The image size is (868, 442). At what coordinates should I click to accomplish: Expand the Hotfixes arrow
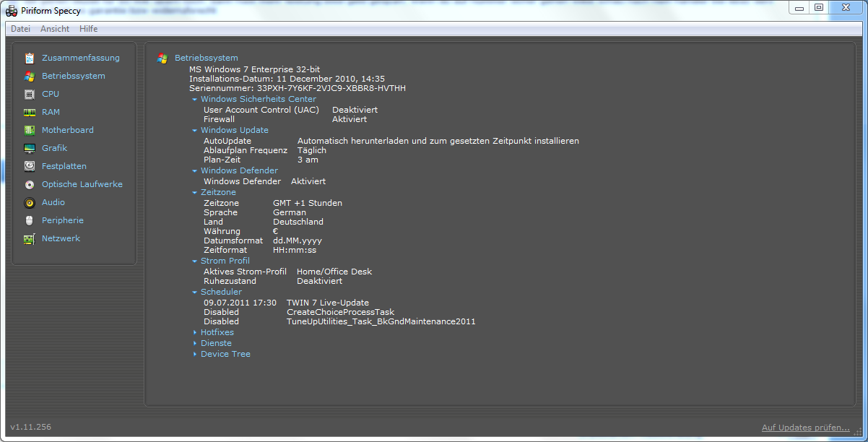[195, 332]
